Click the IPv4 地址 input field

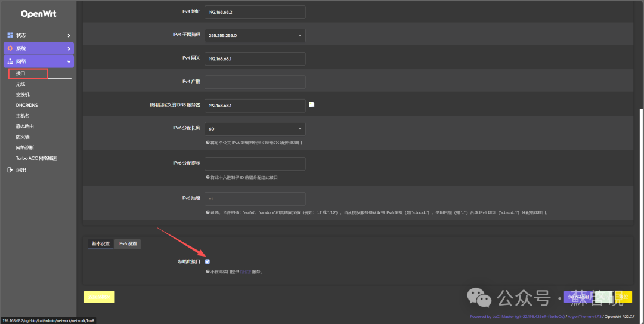click(255, 12)
